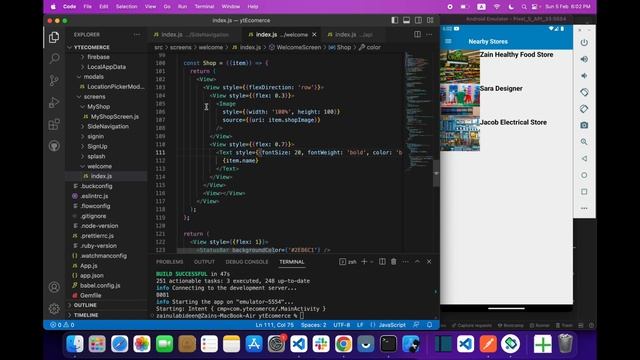This screenshot has width=640, height=360.
Task: Toggle bottom panel layout icon
Action: pyautogui.click(x=406, y=20)
